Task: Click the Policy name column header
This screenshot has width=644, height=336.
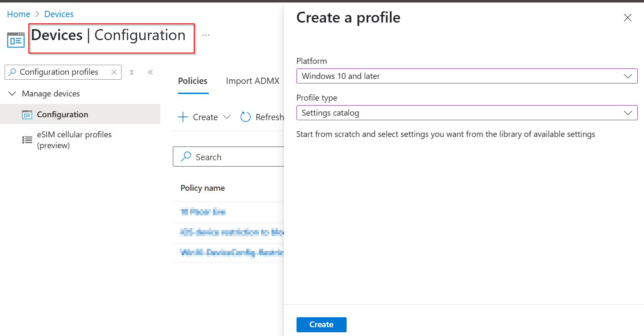Action: 203,188
